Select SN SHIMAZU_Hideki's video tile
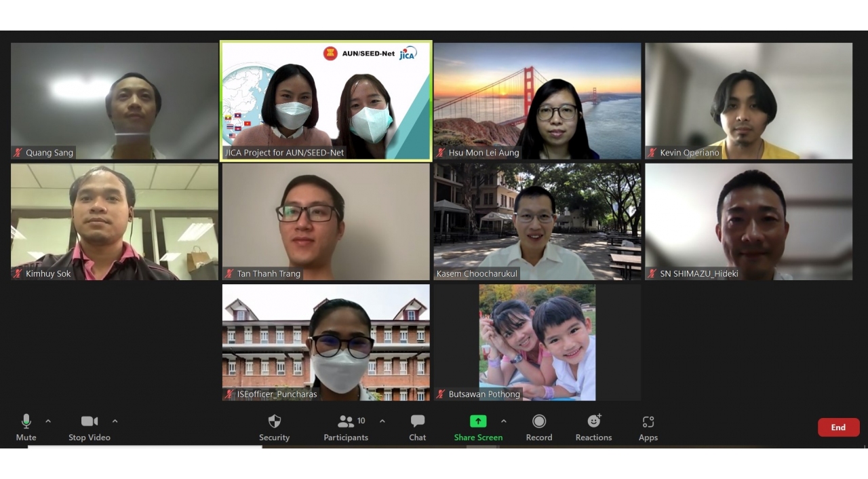Image resolution: width=868 pixels, height=479 pixels. (749, 222)
